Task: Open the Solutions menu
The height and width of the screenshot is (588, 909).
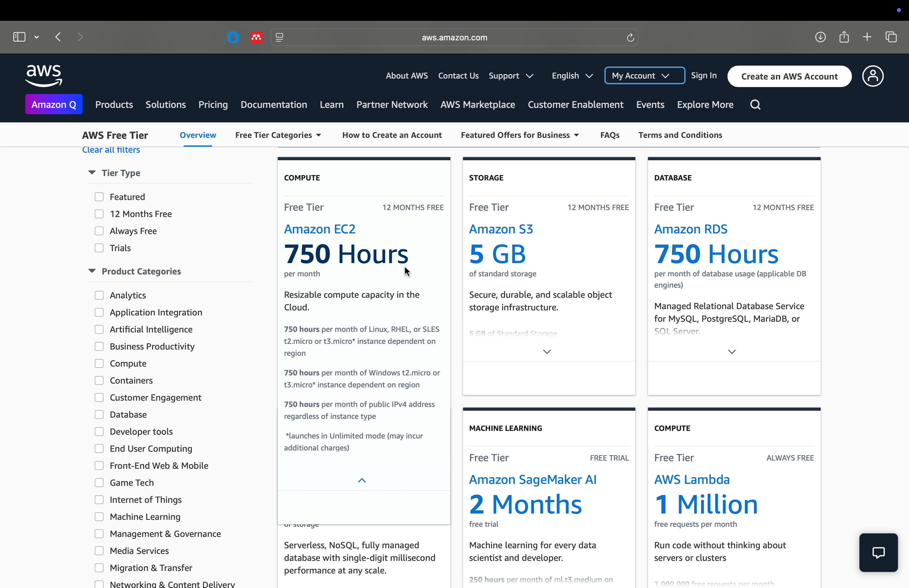Action: (166, 105)
